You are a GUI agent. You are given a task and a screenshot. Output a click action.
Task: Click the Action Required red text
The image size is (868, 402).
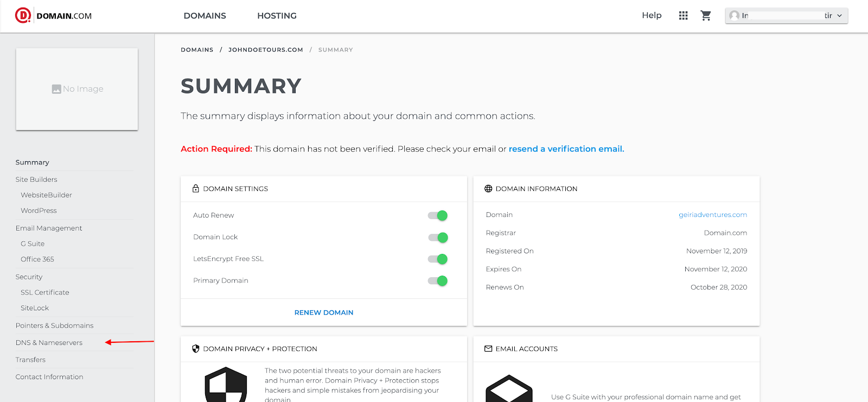pos(216,149)
